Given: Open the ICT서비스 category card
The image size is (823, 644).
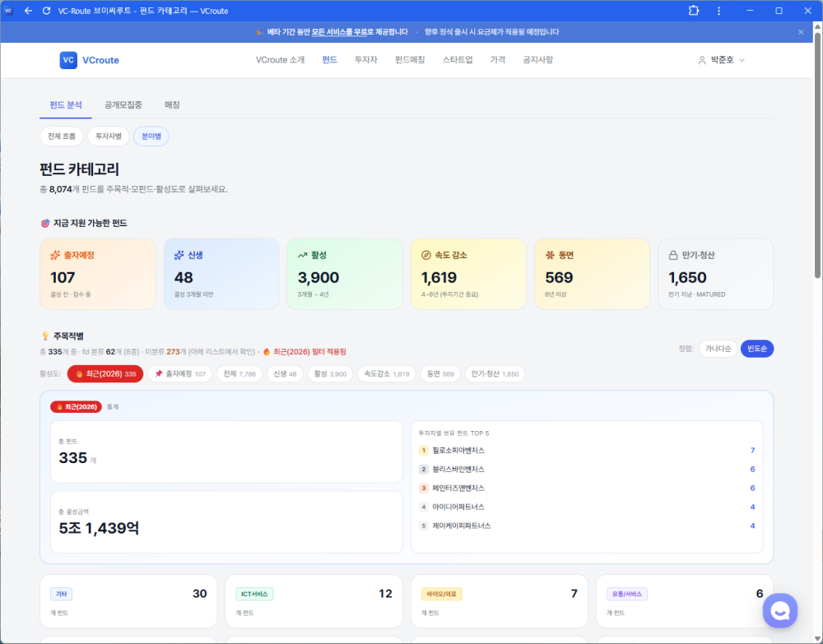Looking at the screenshot, I should click(x=314, y=601).
